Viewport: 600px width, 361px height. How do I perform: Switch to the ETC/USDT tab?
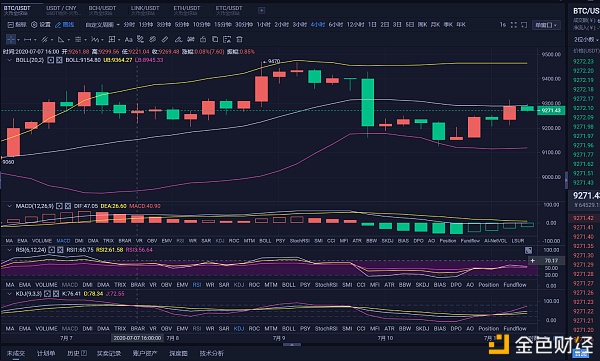tap(229, 10)
